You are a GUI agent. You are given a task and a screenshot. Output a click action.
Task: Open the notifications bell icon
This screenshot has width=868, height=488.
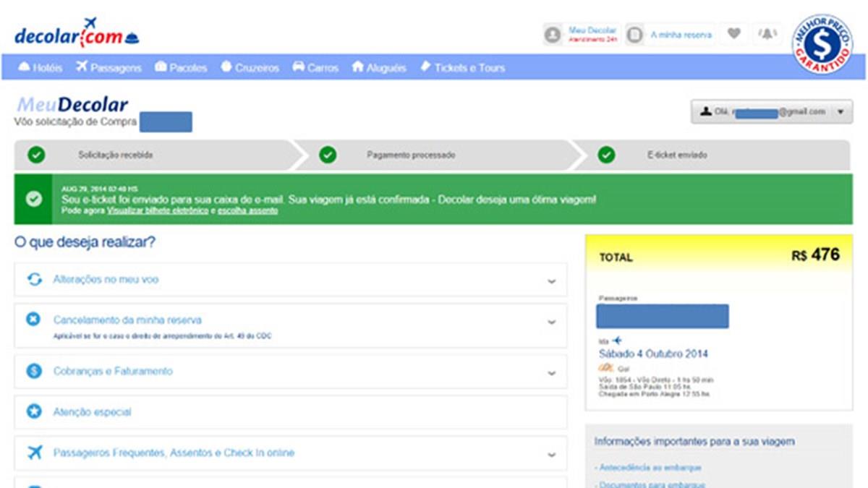click(767, 33)
